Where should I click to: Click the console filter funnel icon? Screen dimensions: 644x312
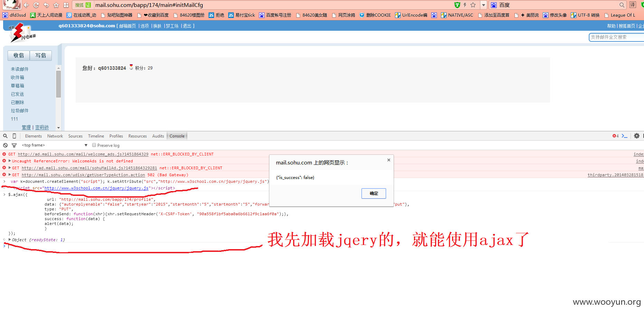pos(14,145)
